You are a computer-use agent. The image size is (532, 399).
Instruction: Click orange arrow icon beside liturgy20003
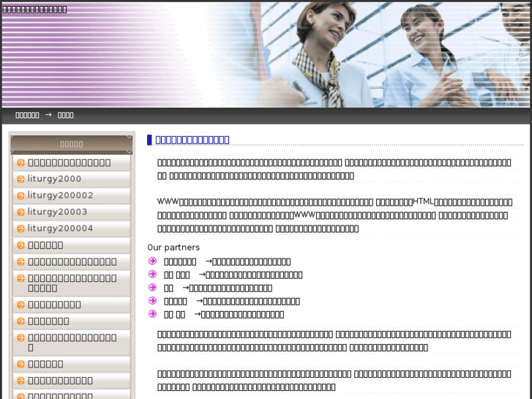click(x=20, y=212)
